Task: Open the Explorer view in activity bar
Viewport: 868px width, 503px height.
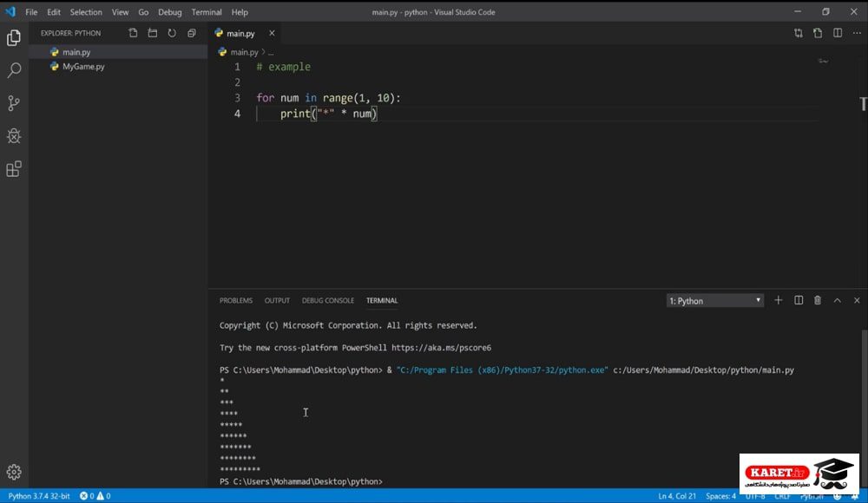Action: (14, 37)
